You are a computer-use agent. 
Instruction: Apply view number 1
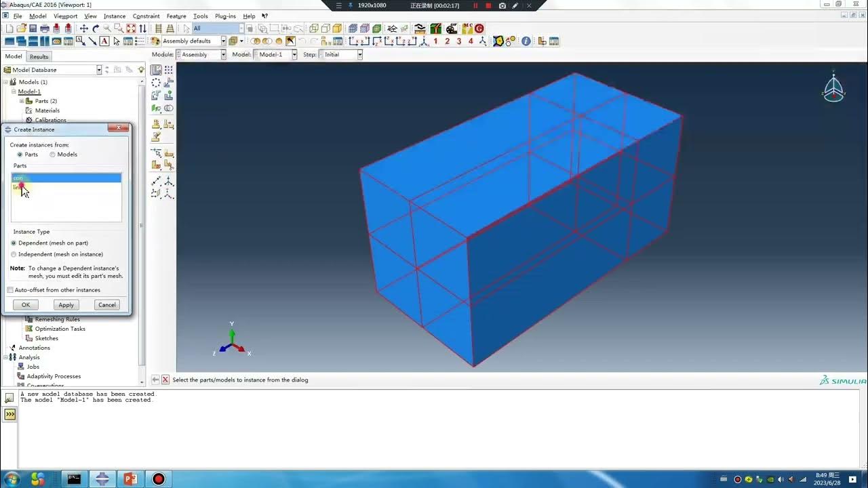click(435, 41)
